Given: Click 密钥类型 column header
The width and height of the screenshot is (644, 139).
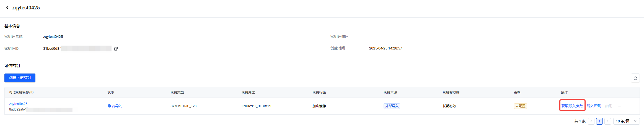Looking at the screenshot, I should [177, 92].
